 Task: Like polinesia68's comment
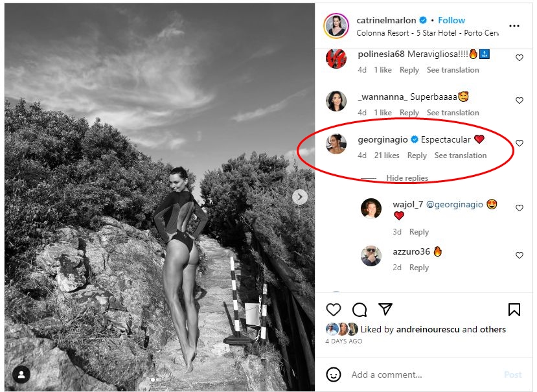pos(520,58)
